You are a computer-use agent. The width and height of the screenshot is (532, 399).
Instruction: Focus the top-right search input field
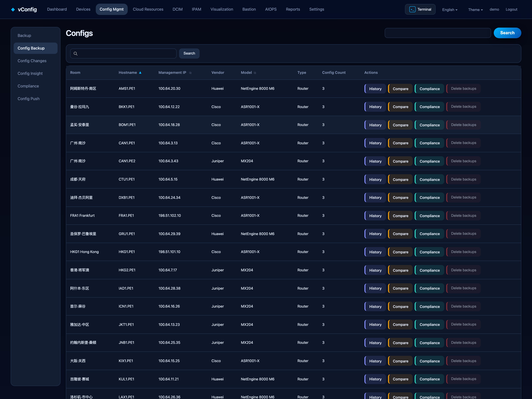click(x=438, y=33)
